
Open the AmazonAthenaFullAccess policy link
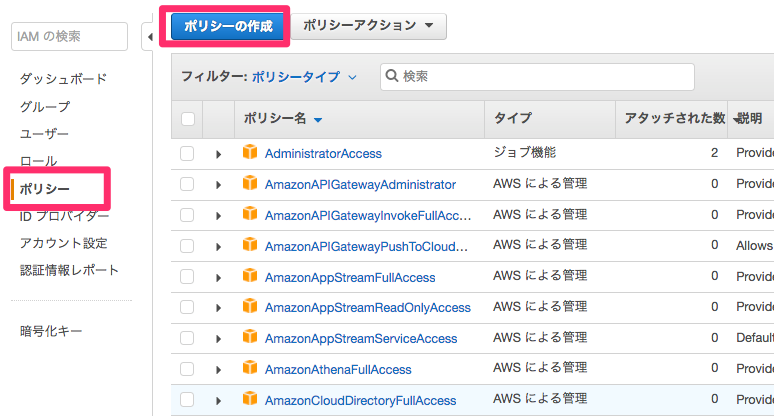coord(338,370)
